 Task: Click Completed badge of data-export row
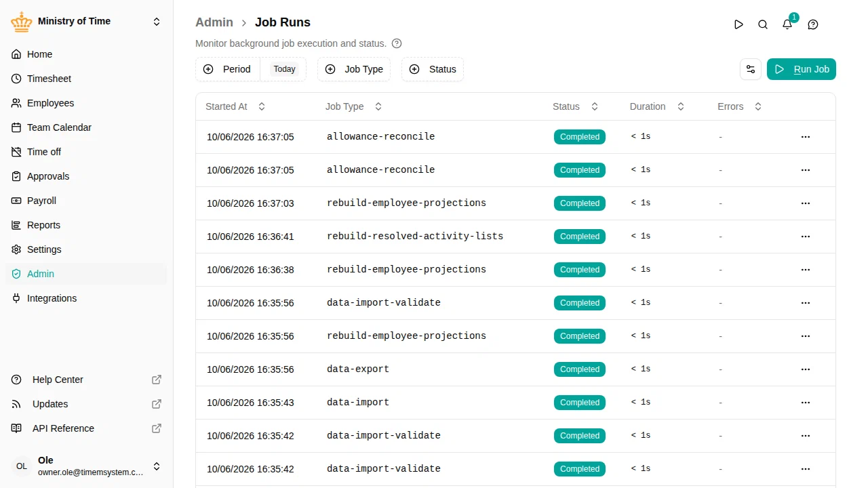coord(580,369)
